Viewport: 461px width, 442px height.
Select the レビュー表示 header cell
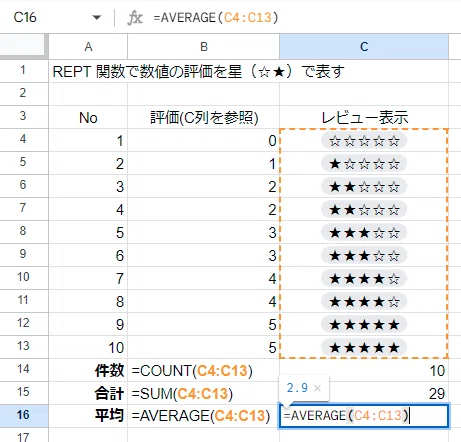[x=364, y=117]
